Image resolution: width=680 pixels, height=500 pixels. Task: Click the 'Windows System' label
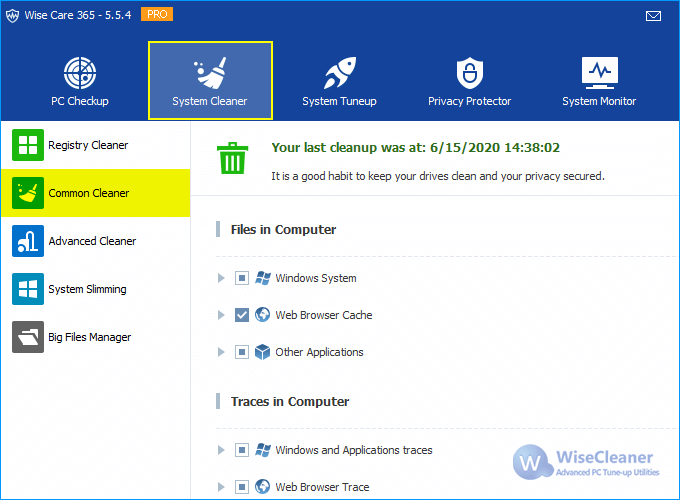point(316,278)
